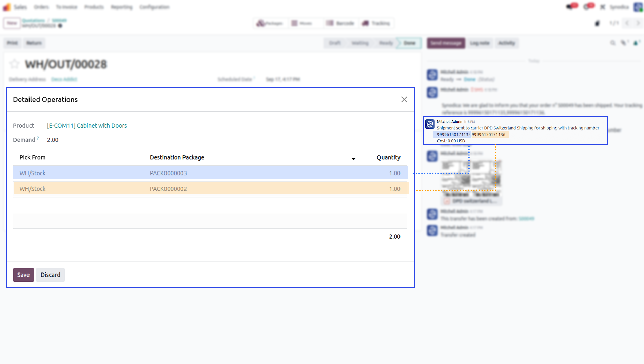Viewport: 644px width, 364px height.
Task: Click the Mitchell Admin avatar icon in shipment message
Action: click(430, 124)
